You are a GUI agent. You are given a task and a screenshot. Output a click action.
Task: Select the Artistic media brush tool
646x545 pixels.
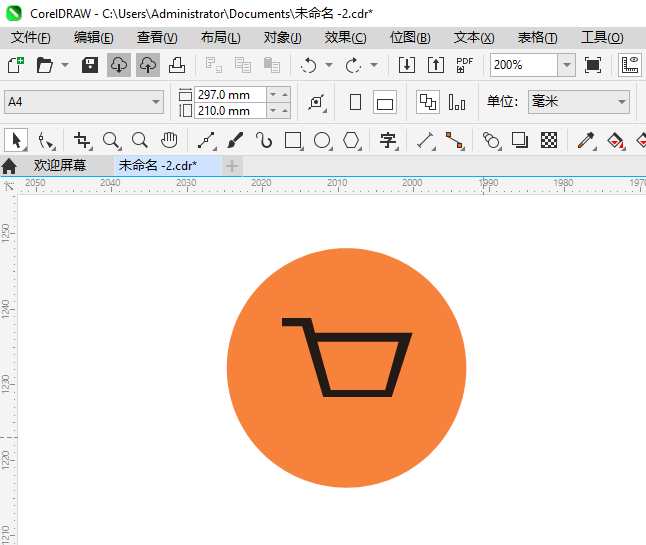[235, 140]
